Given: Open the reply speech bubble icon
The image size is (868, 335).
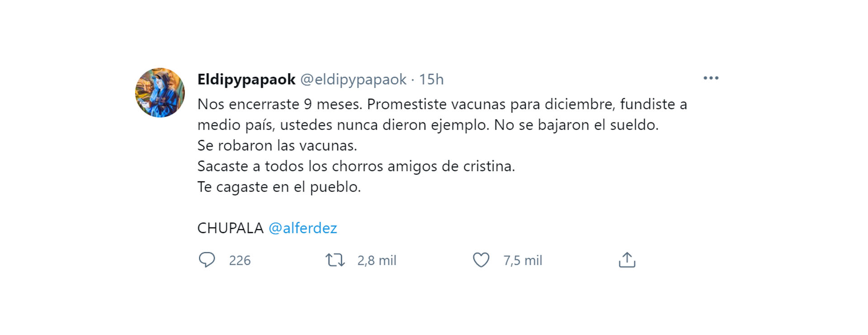Looking at the screenshot, I should pos(207,260).
